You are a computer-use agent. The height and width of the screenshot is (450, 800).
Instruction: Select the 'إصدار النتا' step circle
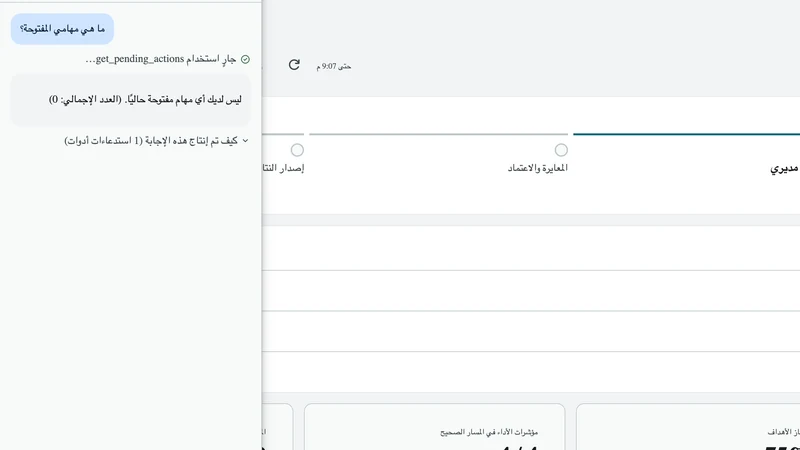[x=297, y=150]
